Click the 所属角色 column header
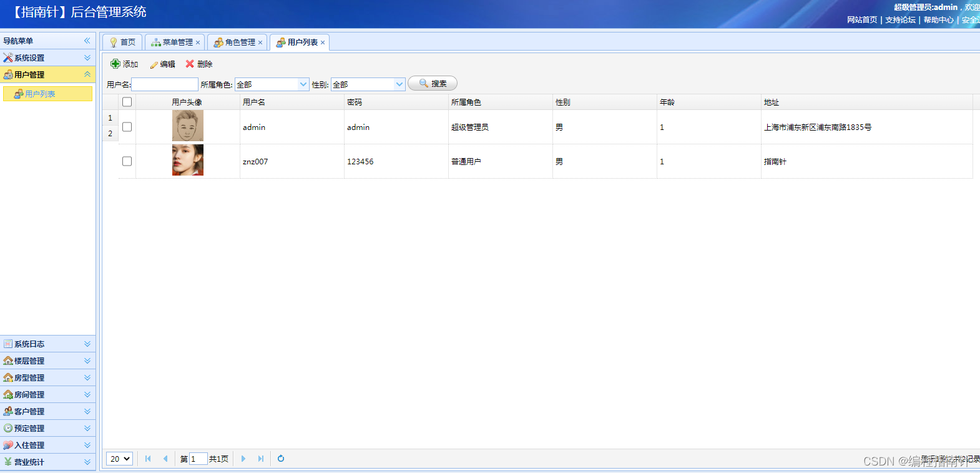This screenshot has height=473, width=980. (x=501, y=102)
